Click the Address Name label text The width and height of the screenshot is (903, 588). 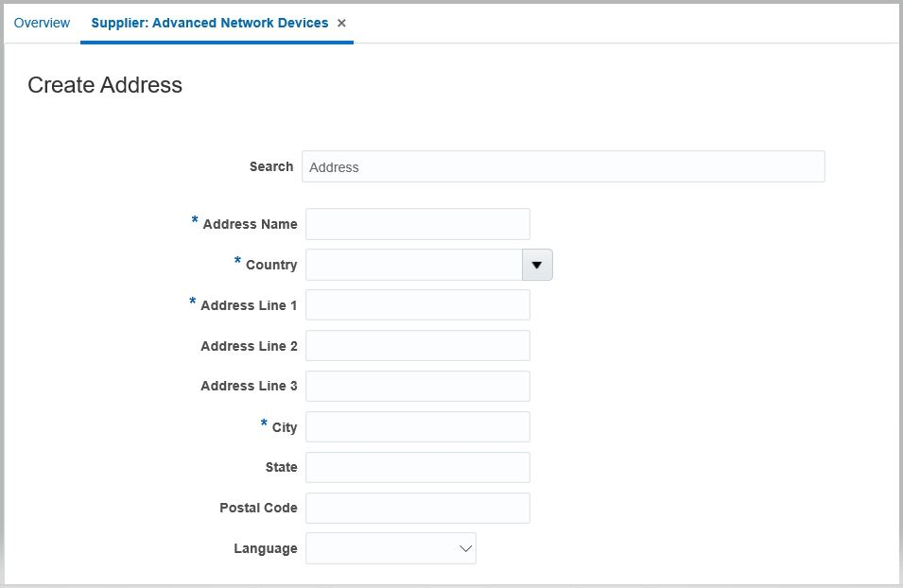click(250, 225)
